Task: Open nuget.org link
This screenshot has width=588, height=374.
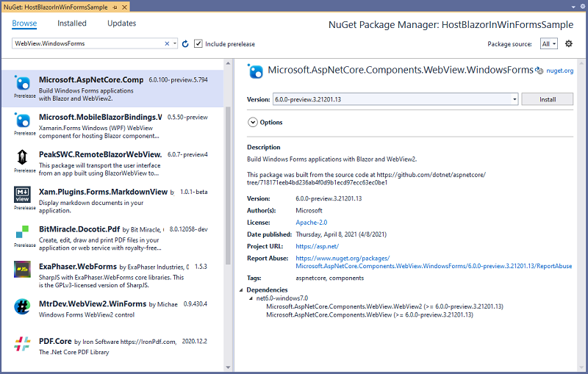Action: point(559,71)
